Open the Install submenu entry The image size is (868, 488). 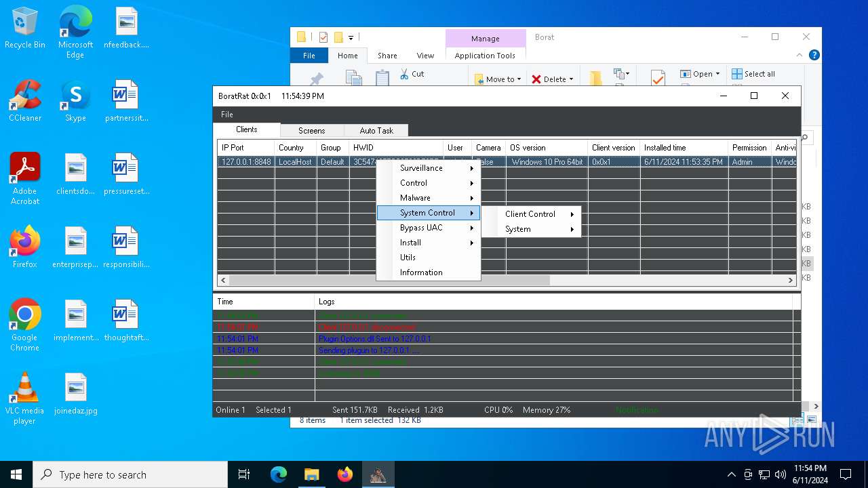(x=429, y=243)
